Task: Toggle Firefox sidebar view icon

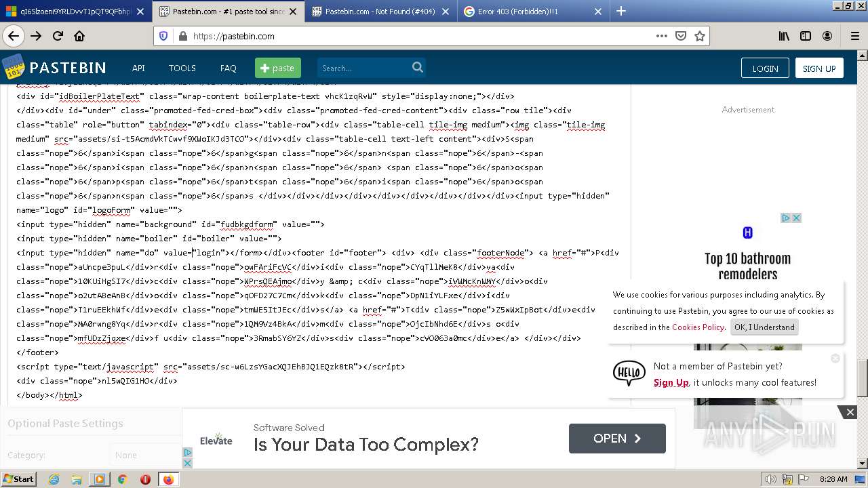Action: tap(806, 36)
